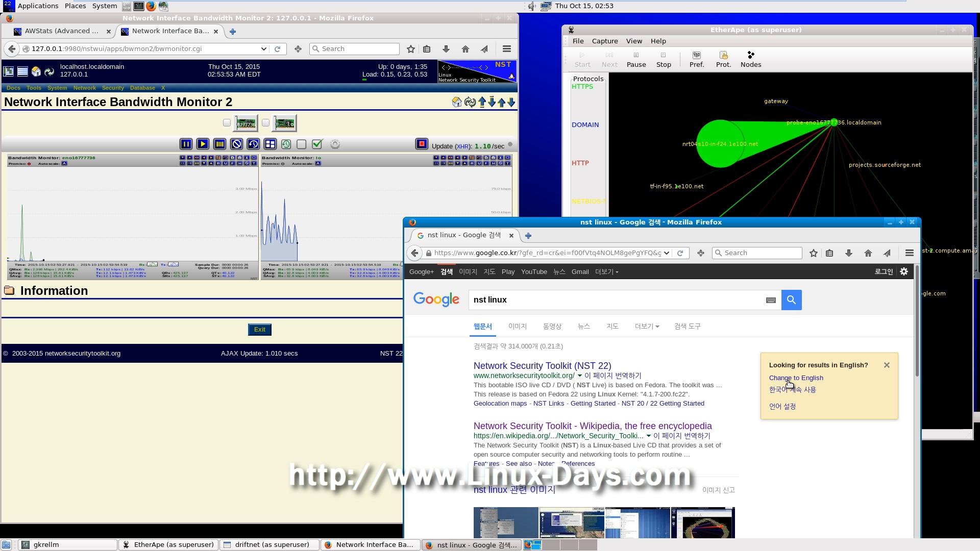Check the eno16777736 interface checkbox
The height and width of the screenshot is (551, 980).
pyautogui.click(x=227, y=122)
